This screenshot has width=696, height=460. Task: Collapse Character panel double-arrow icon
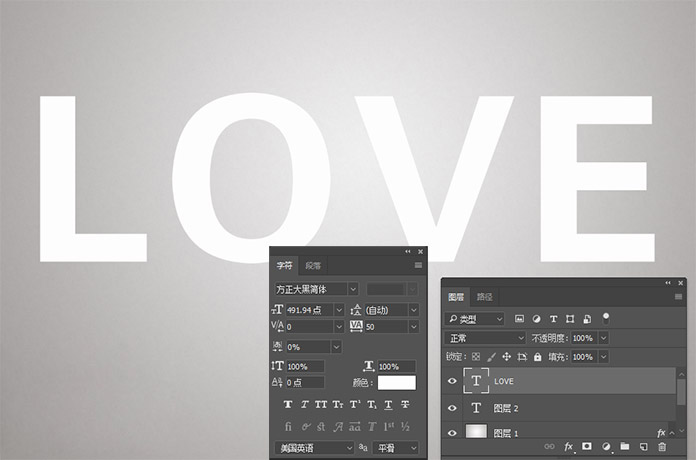408,251
